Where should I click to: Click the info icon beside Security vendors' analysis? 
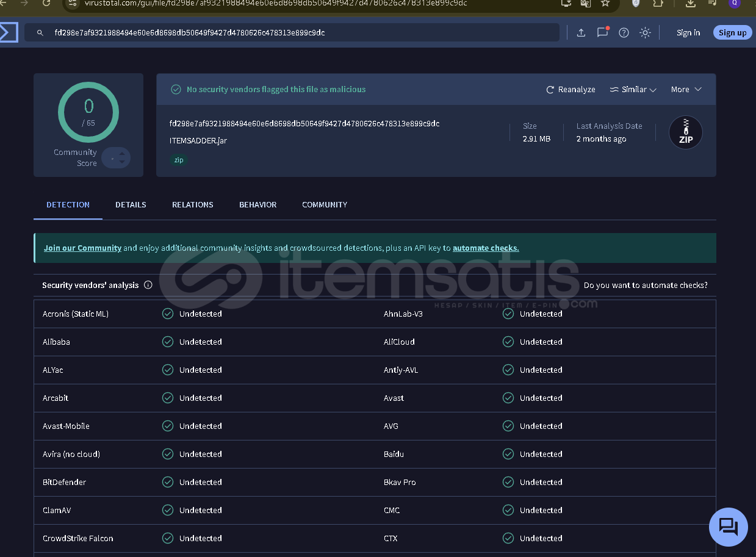tap(148, 285)
